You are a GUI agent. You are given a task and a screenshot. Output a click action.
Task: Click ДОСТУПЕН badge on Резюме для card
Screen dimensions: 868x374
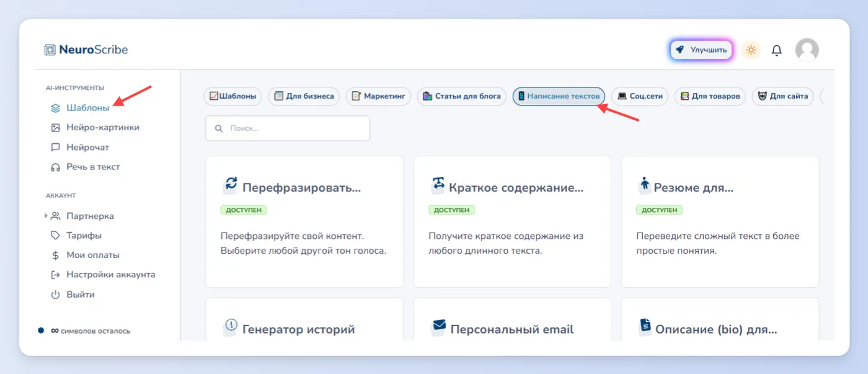pos(659,210)
